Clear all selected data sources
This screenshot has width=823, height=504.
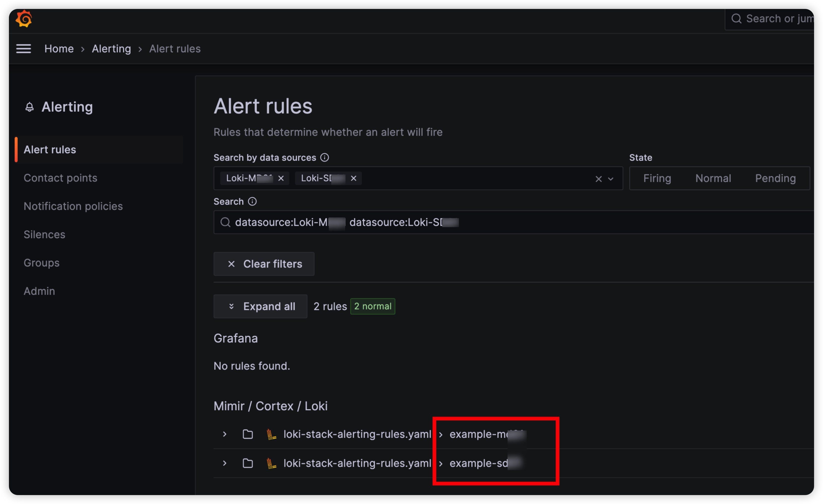coord(598,179)
